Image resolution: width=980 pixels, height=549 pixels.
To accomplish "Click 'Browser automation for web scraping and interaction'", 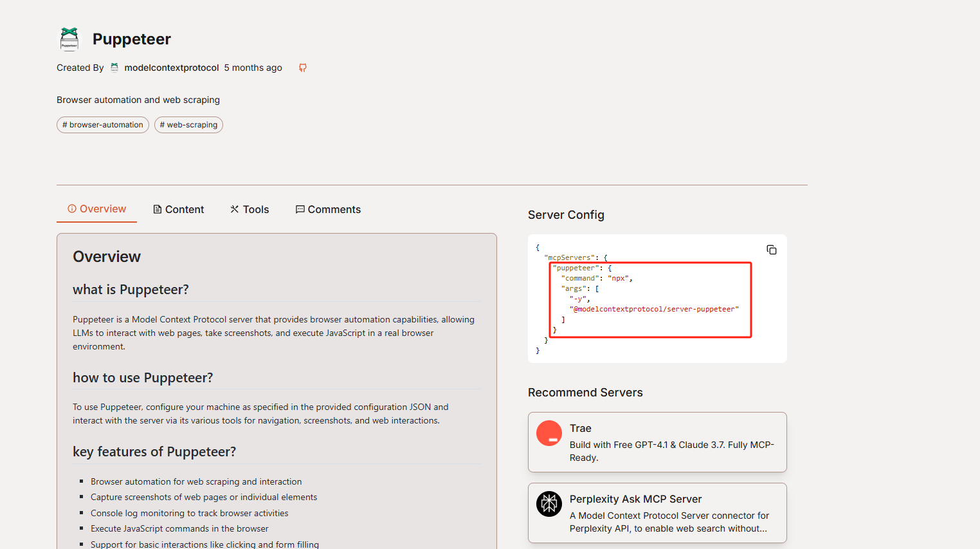I will (x=196, y=481).
